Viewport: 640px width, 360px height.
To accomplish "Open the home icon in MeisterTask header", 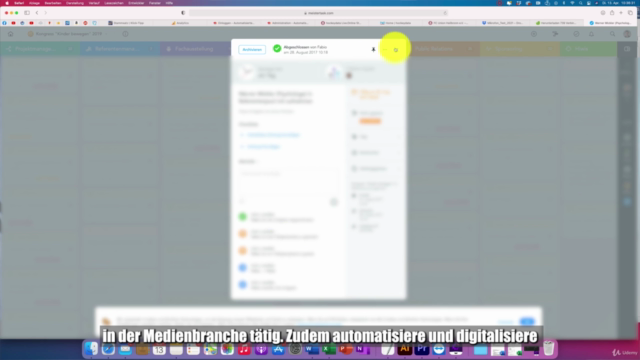I will (10, 34).
